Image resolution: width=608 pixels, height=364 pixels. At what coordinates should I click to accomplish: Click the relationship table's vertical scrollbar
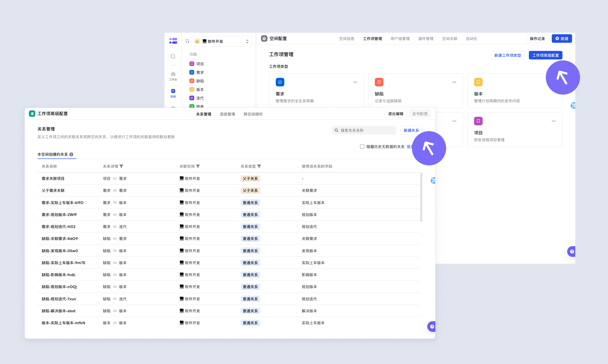click(421, 197)
